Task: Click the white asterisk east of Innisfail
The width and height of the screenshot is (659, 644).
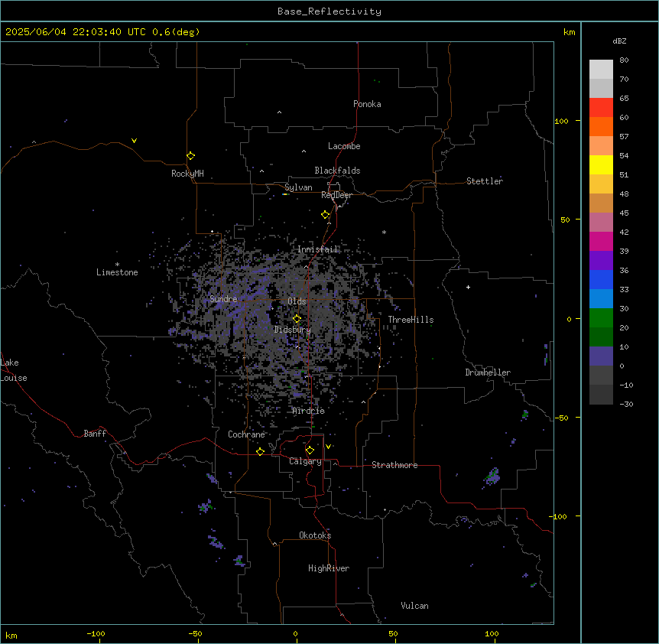Action: point(384,232)
